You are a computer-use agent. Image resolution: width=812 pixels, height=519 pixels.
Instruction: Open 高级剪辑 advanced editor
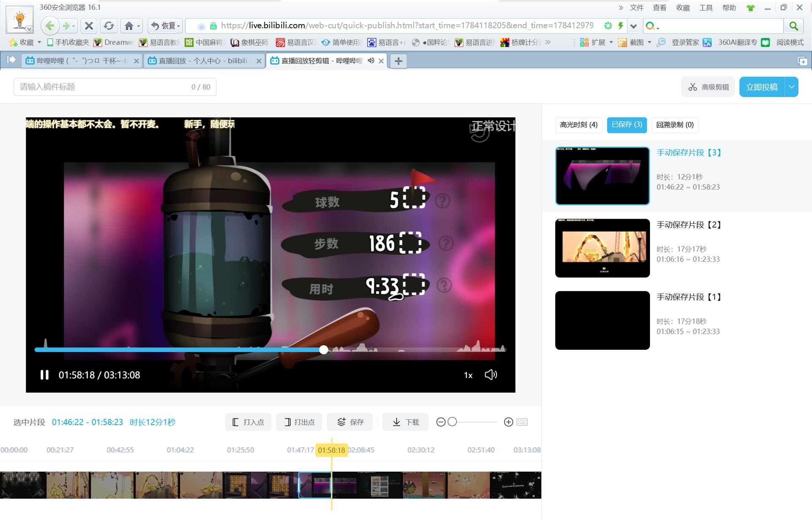tap(708, 87)
